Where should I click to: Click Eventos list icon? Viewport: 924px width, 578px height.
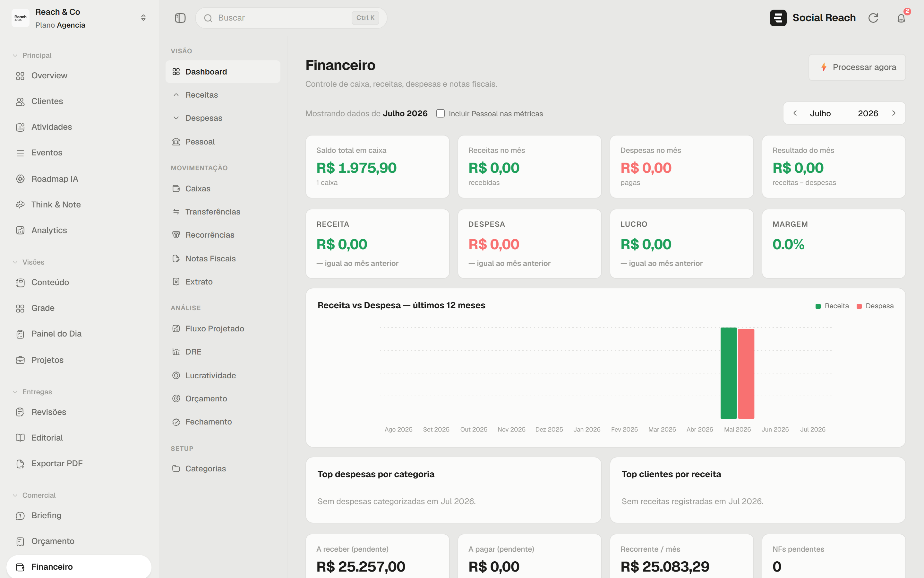20,153
